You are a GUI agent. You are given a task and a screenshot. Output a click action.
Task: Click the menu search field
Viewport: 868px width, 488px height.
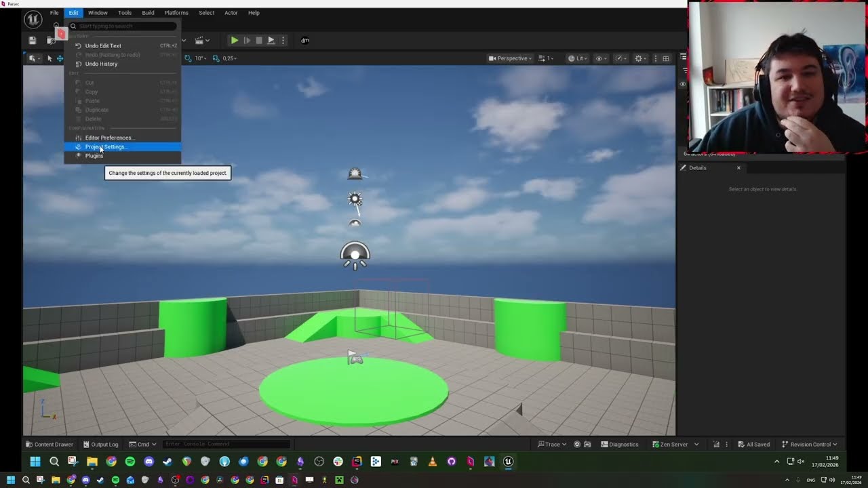click(x=123, y=26)
